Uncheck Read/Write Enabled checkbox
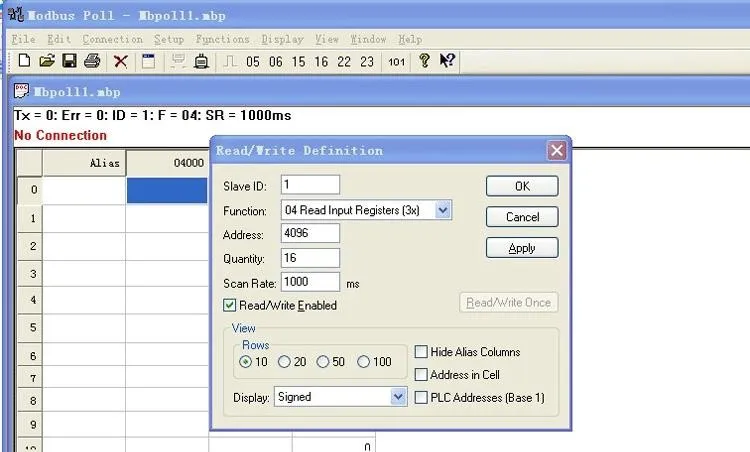The height and width of the screenshot is (452, 750). point(230,305)
